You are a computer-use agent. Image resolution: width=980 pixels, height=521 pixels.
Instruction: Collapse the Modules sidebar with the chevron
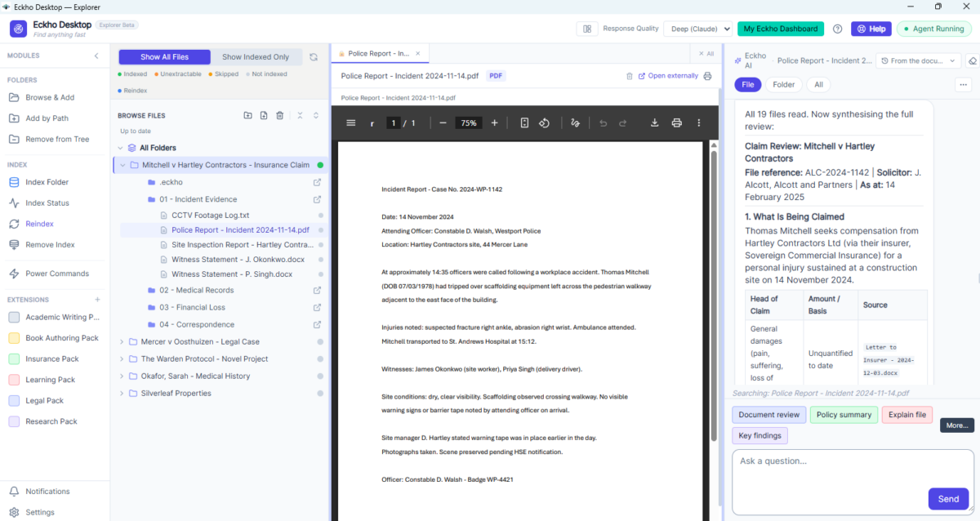coord(96,56)
